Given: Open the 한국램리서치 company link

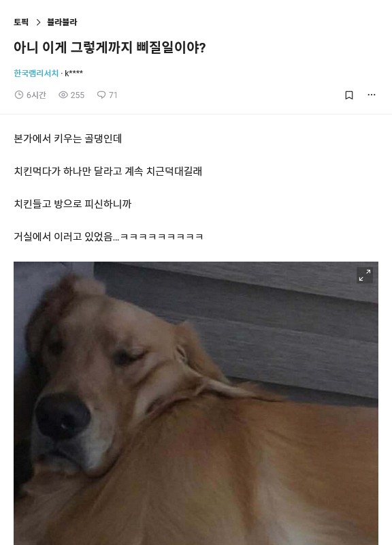Looking at the screenshot, I should tap(36, 74).
